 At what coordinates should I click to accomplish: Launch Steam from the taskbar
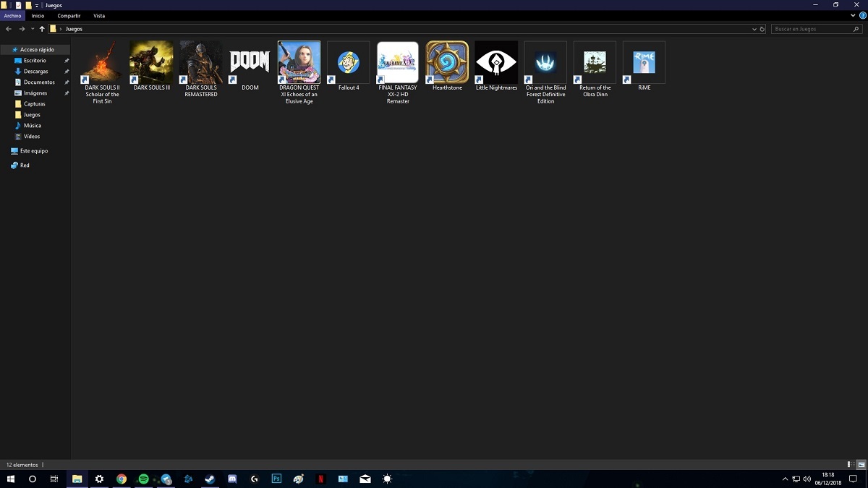tap(209, 479)
